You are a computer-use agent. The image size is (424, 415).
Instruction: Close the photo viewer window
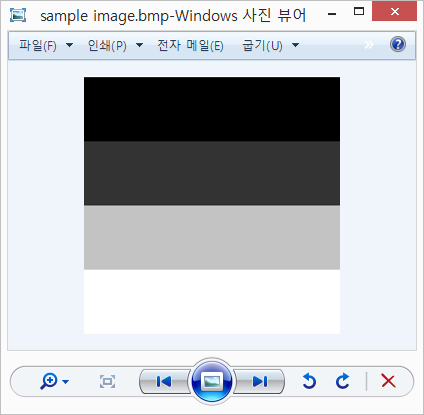(394, 11)
